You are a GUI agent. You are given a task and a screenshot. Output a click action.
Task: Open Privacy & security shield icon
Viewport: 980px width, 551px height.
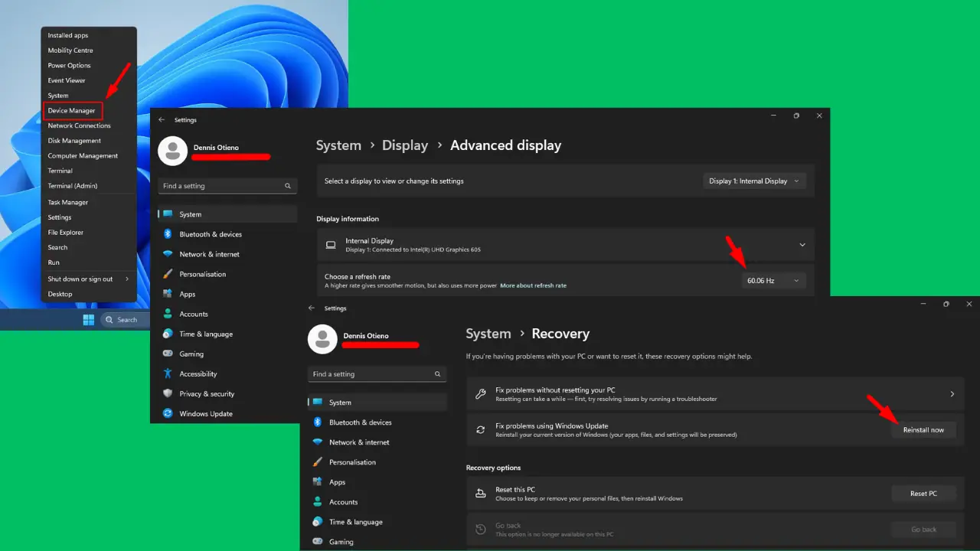pos(168,393)
